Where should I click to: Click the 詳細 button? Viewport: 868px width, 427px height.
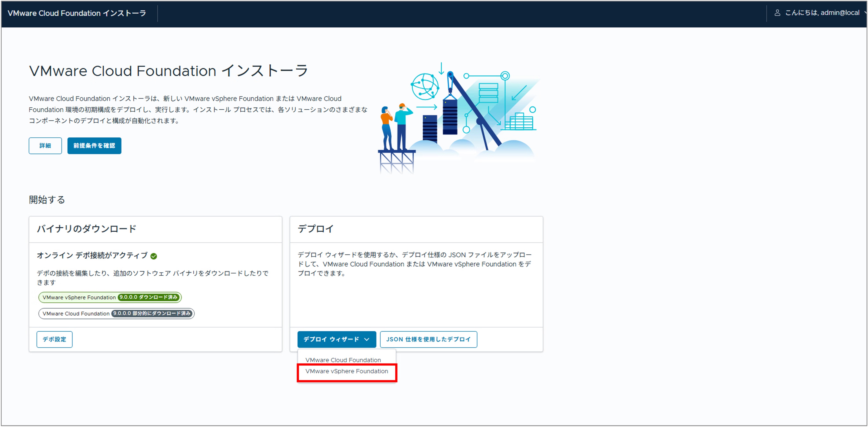click(45, 145)
